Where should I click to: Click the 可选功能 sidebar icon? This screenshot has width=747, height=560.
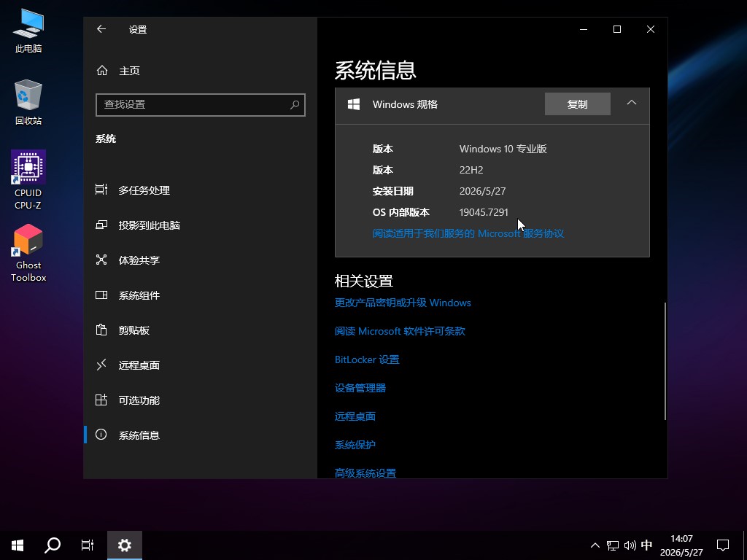coord(101,400)
